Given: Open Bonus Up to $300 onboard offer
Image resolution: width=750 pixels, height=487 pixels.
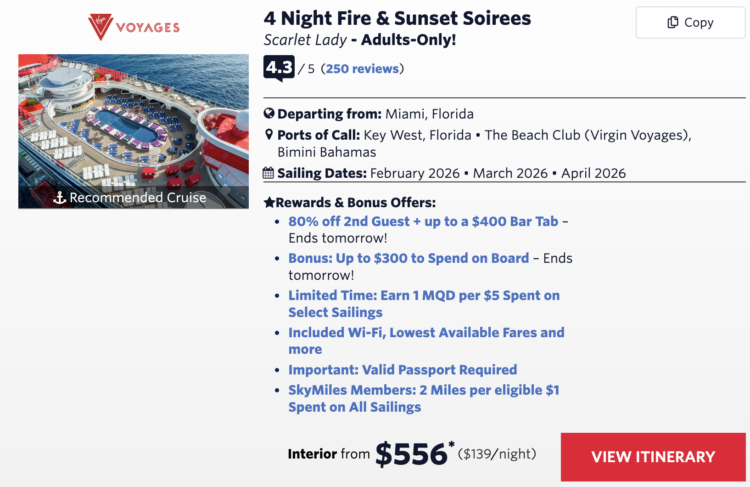Looking at the screenshot, I should [408, 258].
